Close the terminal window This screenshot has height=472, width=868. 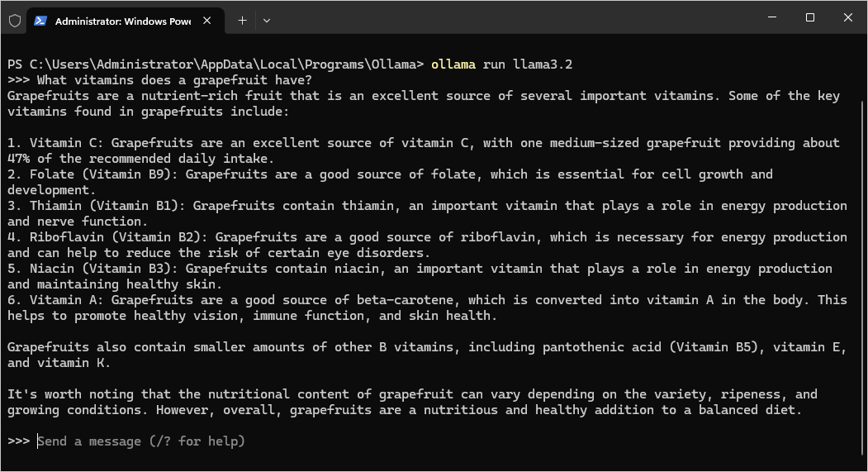[x=847, y=17]
